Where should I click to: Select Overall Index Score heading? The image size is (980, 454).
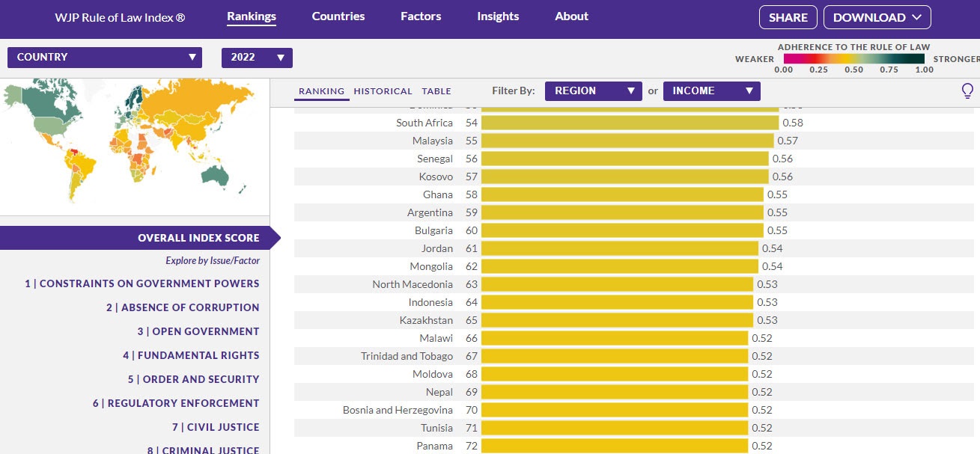click(x=198, y=238)
